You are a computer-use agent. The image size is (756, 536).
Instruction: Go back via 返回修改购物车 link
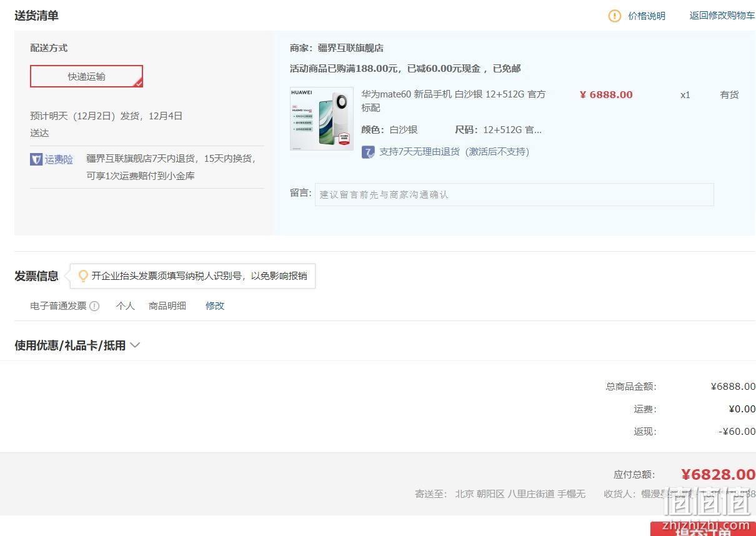[722, 16]
